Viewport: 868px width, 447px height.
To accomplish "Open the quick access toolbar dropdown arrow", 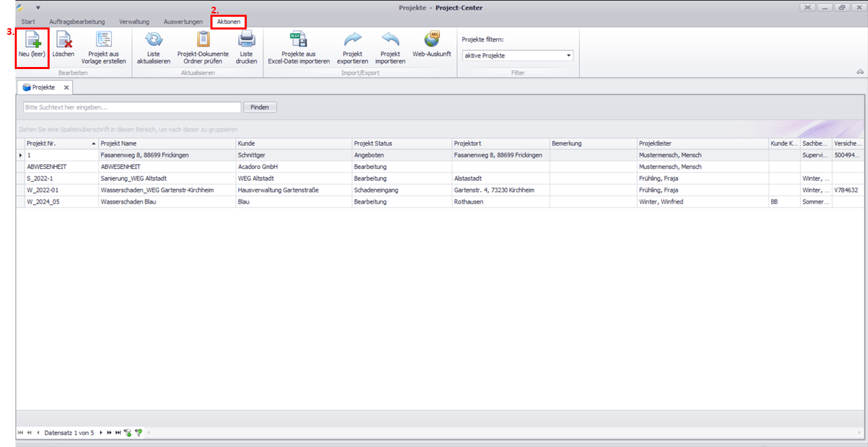I will click(x=38, y=7).
